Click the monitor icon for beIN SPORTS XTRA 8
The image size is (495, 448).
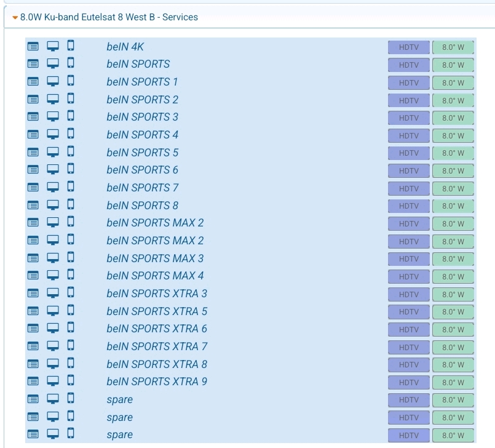pos(53,364)
